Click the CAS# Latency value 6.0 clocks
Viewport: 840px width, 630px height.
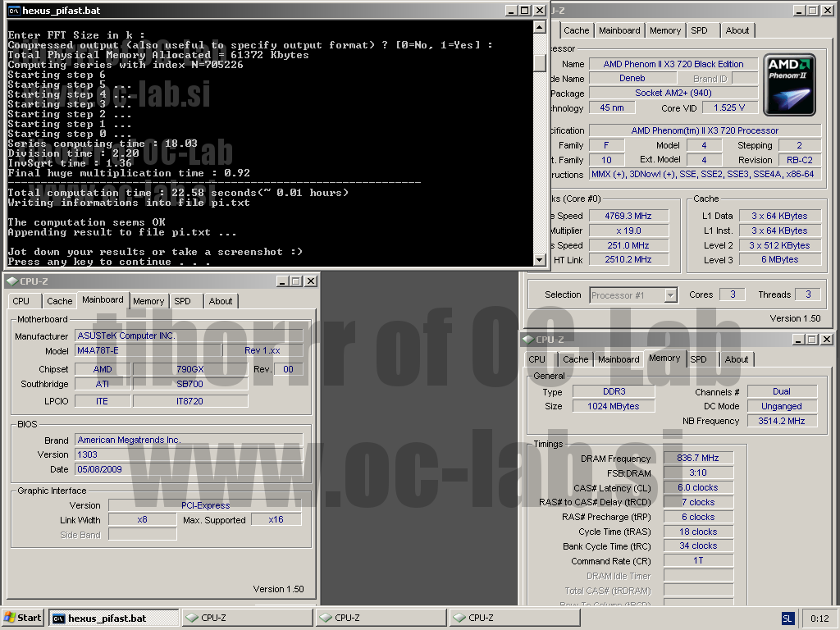point(698,487)
